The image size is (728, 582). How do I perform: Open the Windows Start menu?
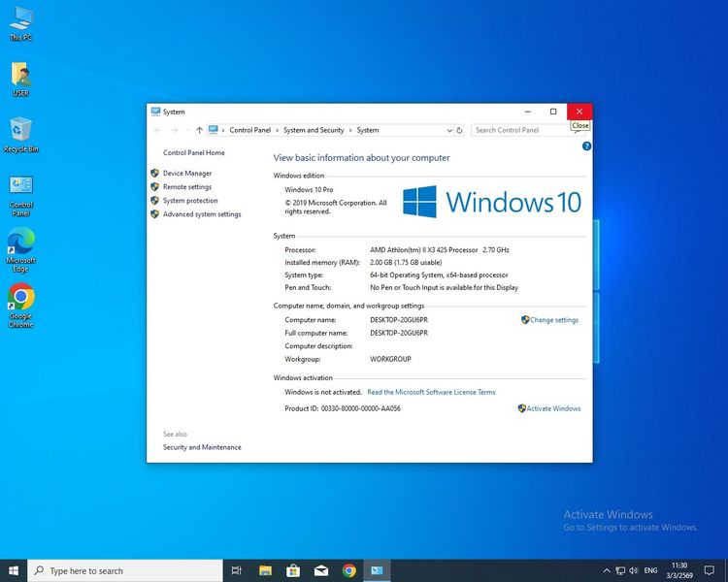click(14, 570)
